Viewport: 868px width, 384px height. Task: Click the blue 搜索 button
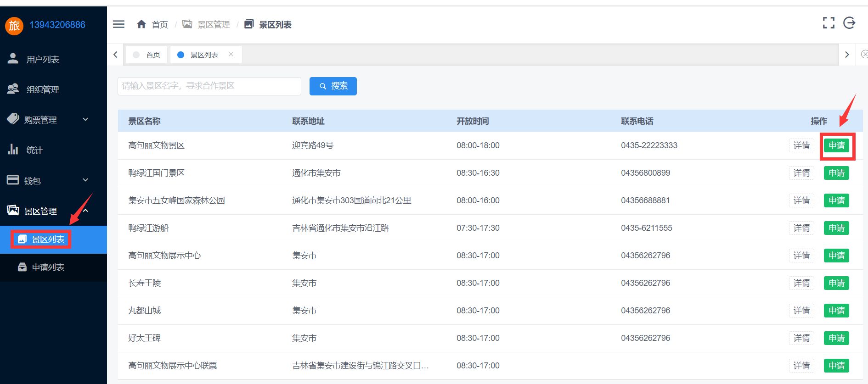point(333,86)
